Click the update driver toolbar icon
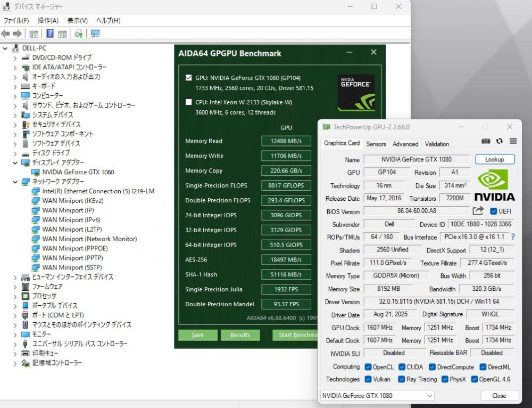The height and width of the screenshot is (408, 532). pyautogui.click(x=79, y=34)
